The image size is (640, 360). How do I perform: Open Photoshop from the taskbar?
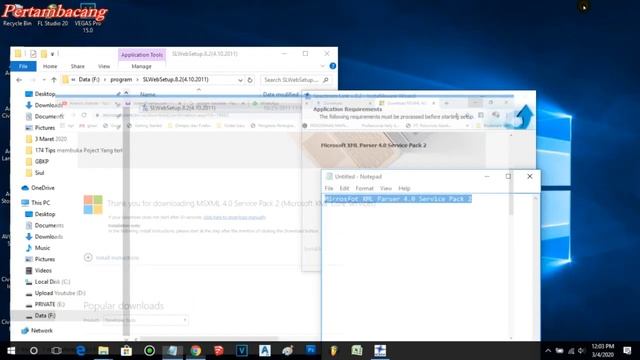[311, 351]
